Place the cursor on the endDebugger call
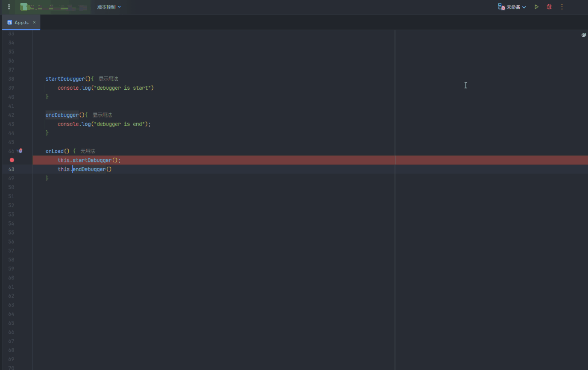The height and width of the screenshot is (370, 588). (90, 169)
